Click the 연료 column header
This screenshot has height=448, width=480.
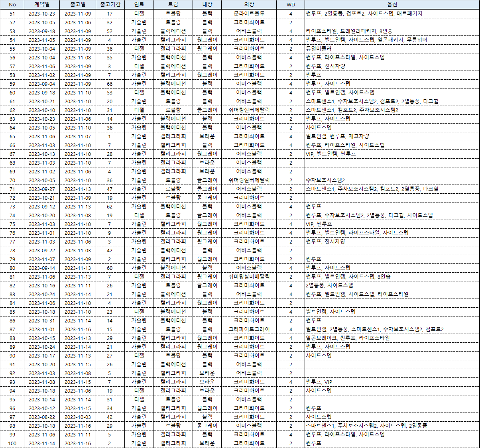pos(139,5)
